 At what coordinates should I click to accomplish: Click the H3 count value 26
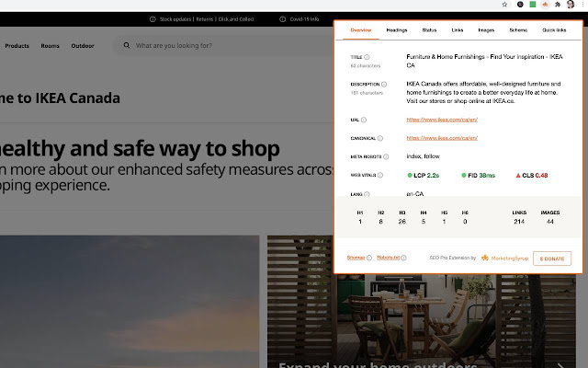coord(401,222)
